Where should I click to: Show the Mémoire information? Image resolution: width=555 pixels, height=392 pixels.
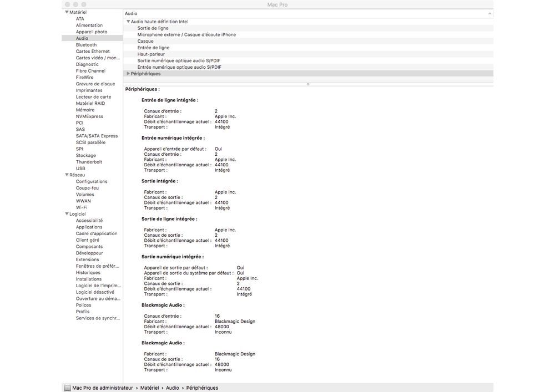[85, 110]
